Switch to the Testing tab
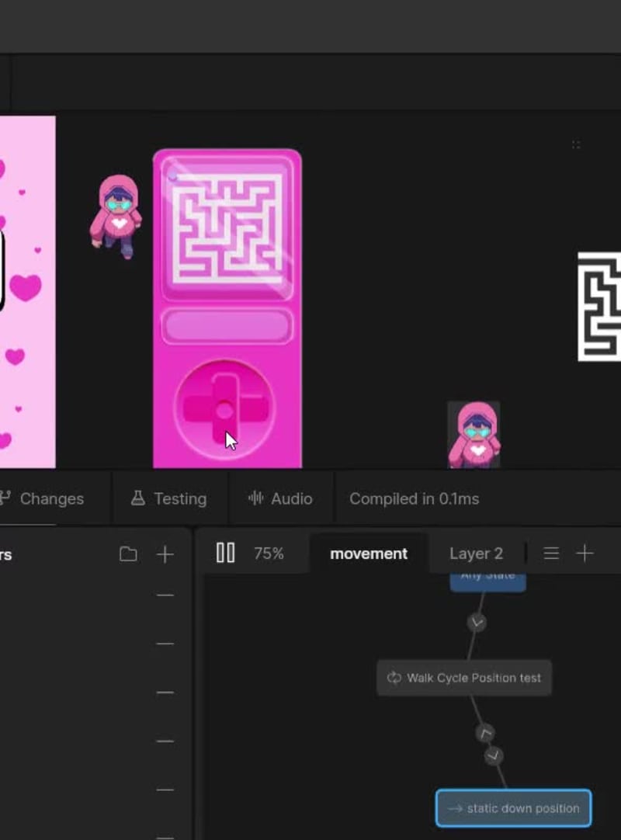The image size is (621, 840). (169, 498)
